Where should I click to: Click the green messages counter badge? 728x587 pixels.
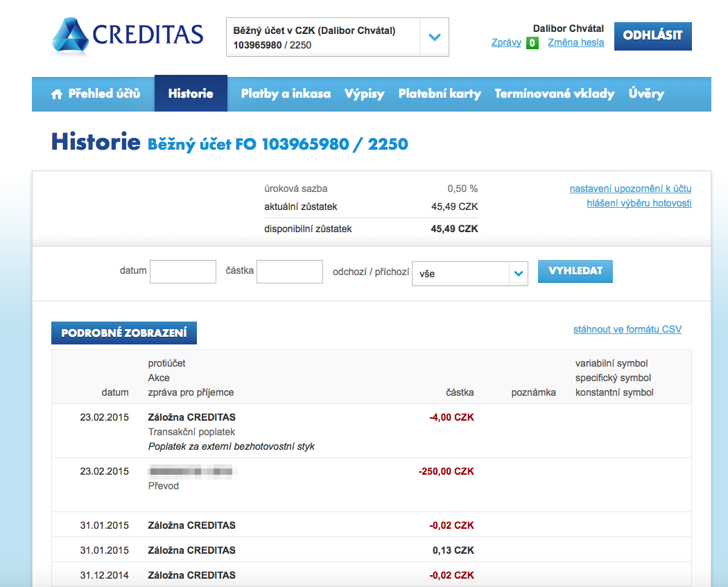click(532, 43)
